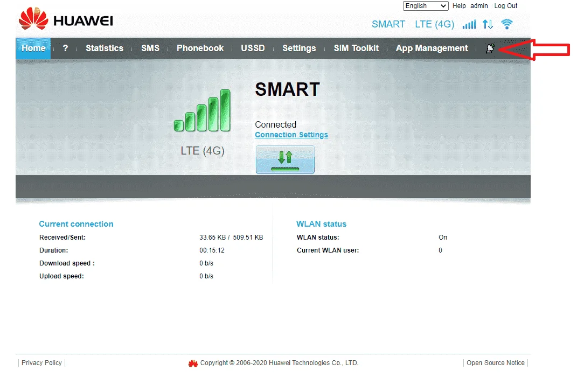Open the English language dropdown
This screenshot has height=392, width=577.
(x=426, y=6)
